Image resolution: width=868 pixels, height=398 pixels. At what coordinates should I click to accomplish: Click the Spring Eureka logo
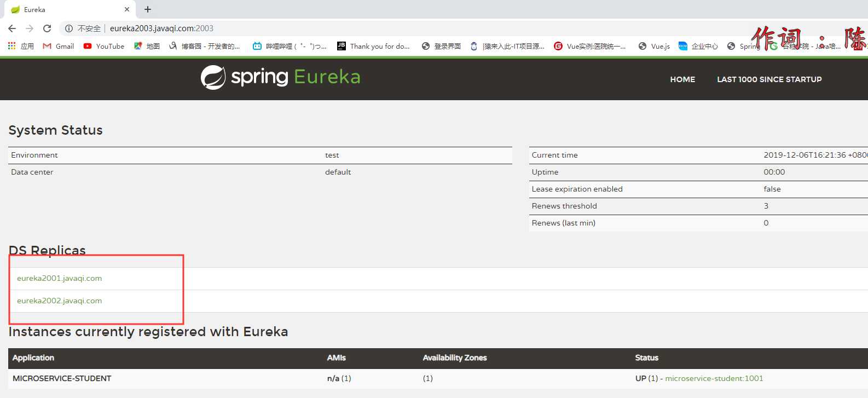(x=280, y=77)
